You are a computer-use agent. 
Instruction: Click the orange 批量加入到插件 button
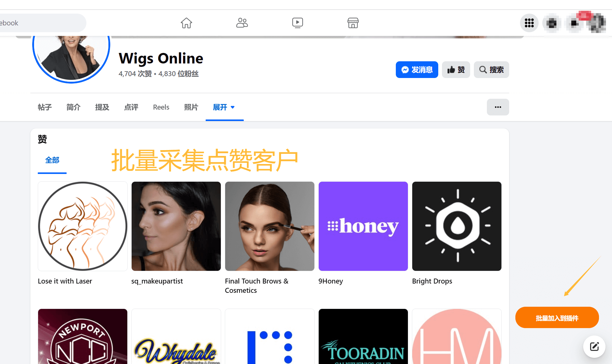[x=557, y=318]
